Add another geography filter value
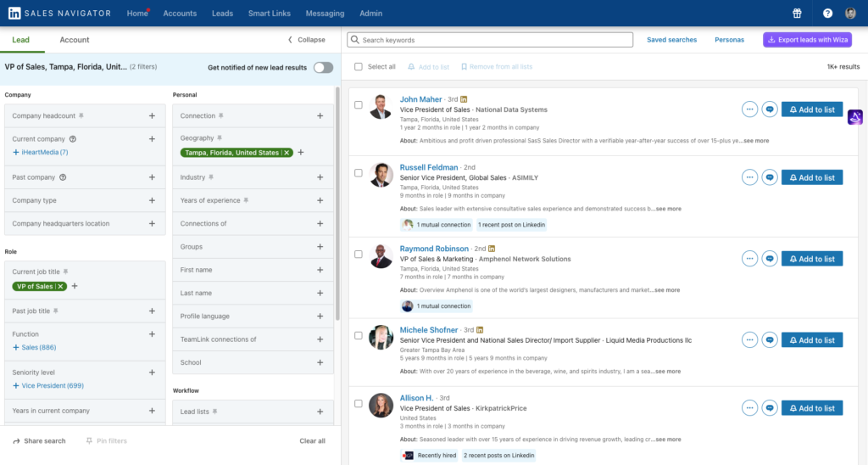 pos(301,153)
